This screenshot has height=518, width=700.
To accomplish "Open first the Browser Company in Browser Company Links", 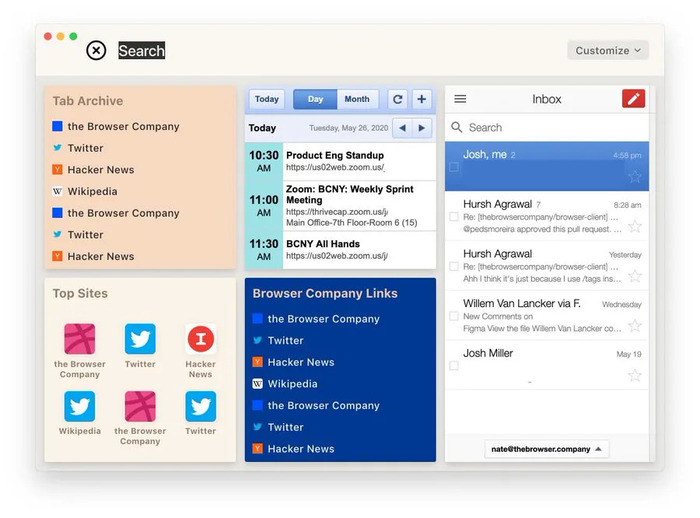I will 316,319.
